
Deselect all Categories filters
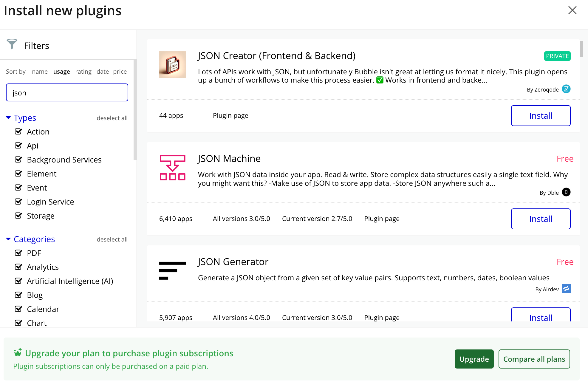point(112,239)
